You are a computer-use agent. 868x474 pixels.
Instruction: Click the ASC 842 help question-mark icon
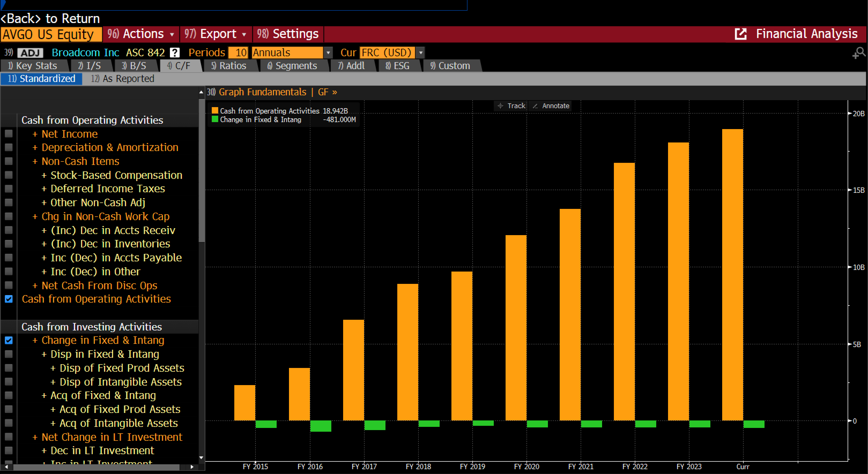point(175,52)
